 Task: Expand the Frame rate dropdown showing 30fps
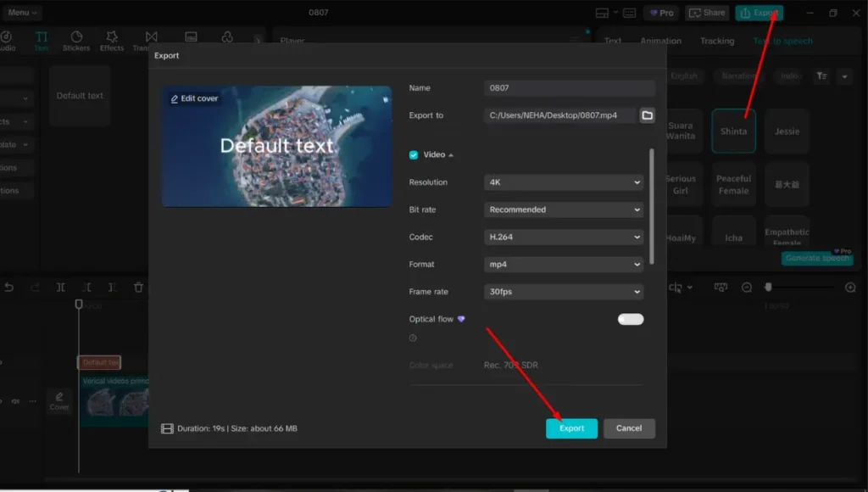pyautogui.click(x=564, y=292)
